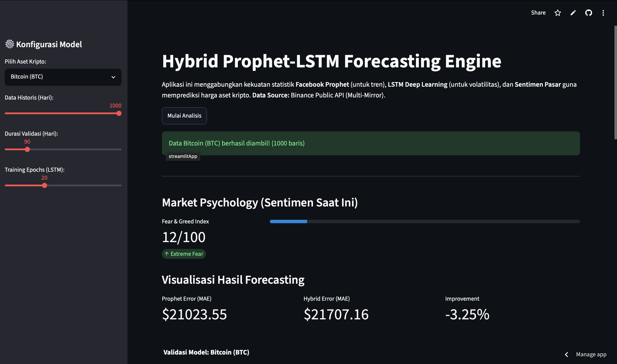
Task: Open the GitHub repository icon
Action: pos(588,13)
